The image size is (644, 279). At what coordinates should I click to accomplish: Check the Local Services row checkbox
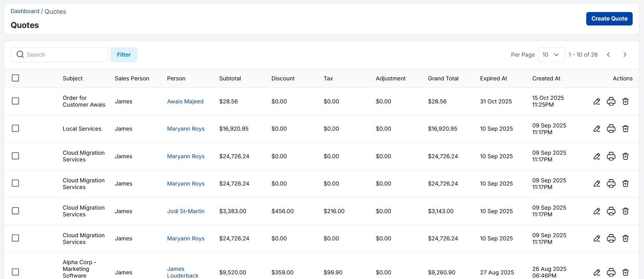click(x=15, y=129)
